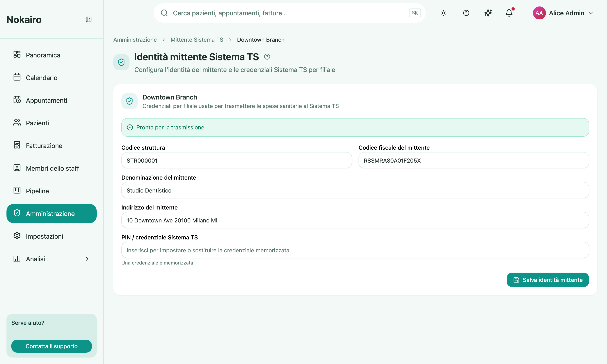Select Membri dello staff
607x364 pixels.
click(52, 168)
